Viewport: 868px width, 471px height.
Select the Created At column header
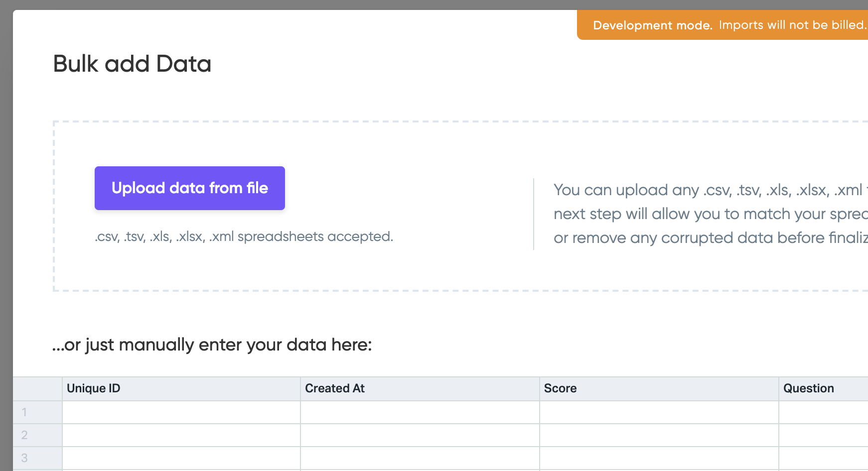(x=420, y=389)
